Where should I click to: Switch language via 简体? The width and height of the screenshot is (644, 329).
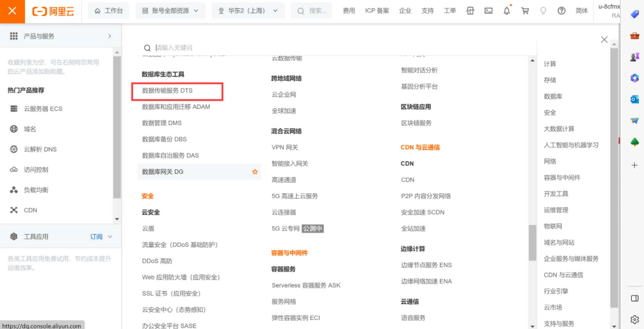(582, 11)
